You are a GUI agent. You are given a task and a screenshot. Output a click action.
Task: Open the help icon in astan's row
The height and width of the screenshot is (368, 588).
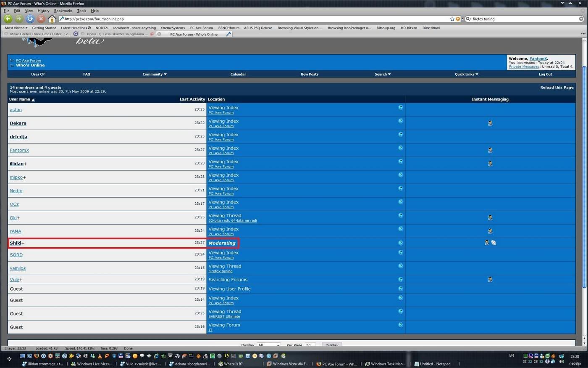point(401,107)
